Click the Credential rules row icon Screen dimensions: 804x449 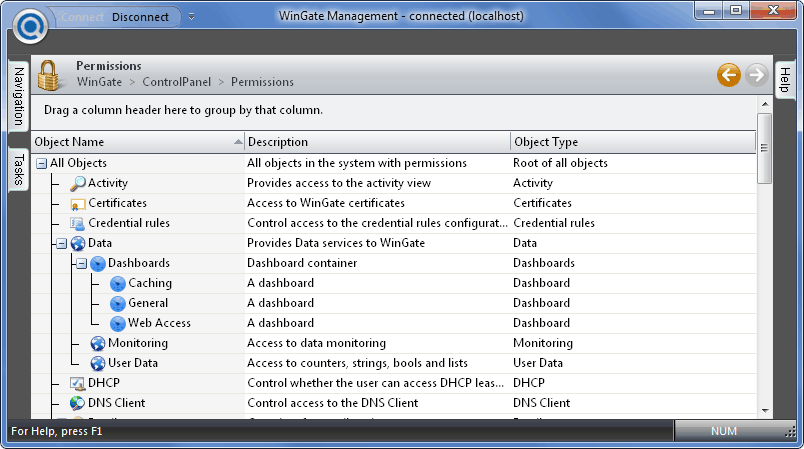click(77, 223)
